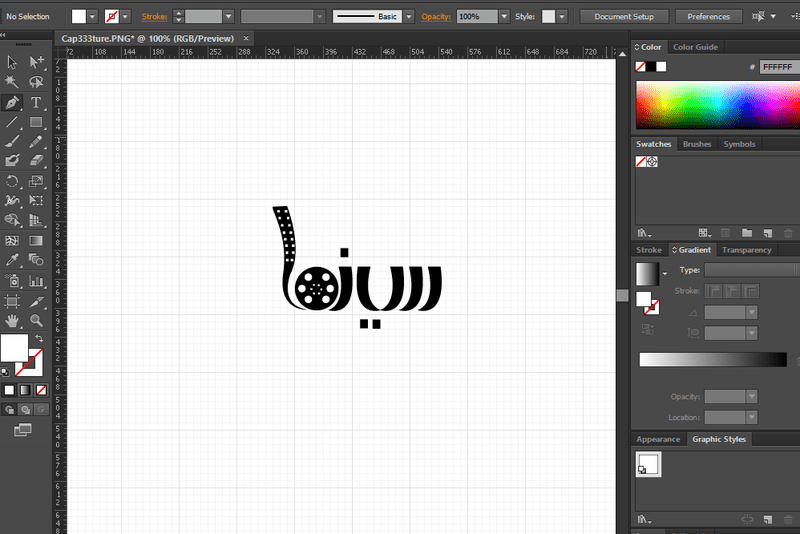Pick a color from the spectrum ramp
Screen dimensions: 800x534
tap(716, 104)
